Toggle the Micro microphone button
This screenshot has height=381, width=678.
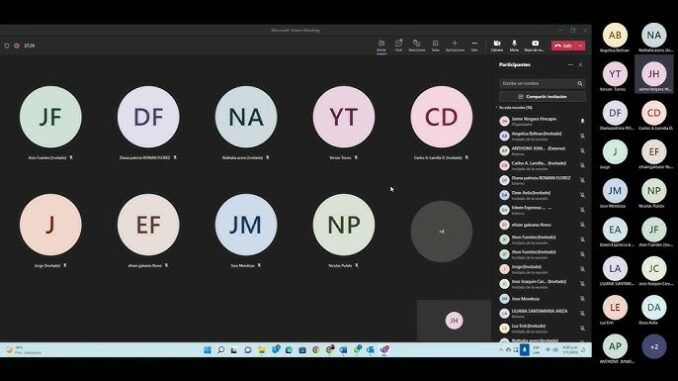pyautogui.click(x=514, y=45)
